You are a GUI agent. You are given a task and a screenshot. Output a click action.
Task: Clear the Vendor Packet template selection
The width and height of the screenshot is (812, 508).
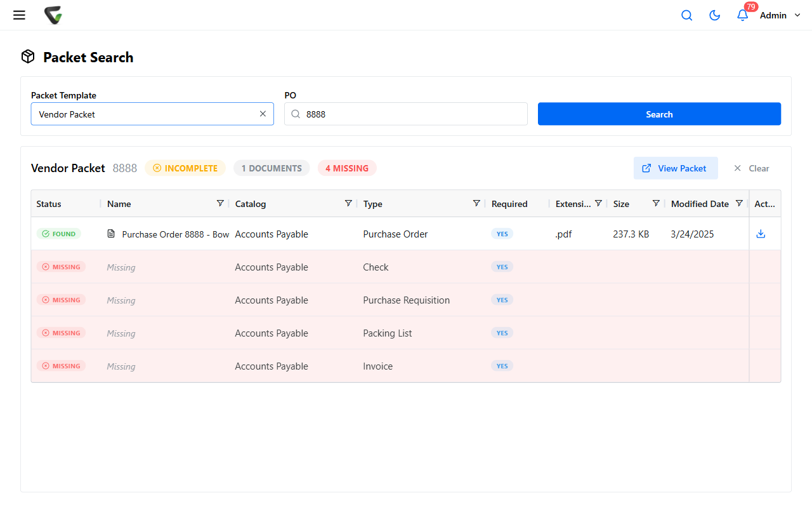[263, 114]
